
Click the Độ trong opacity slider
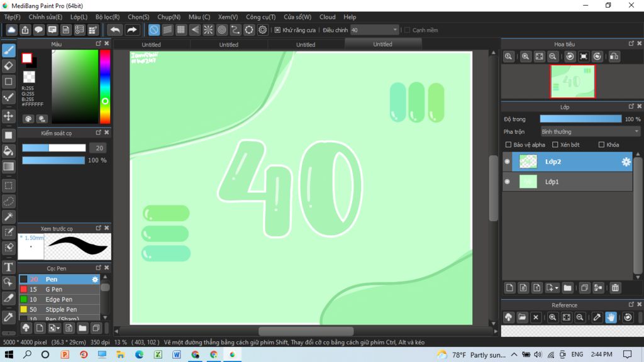580,119
